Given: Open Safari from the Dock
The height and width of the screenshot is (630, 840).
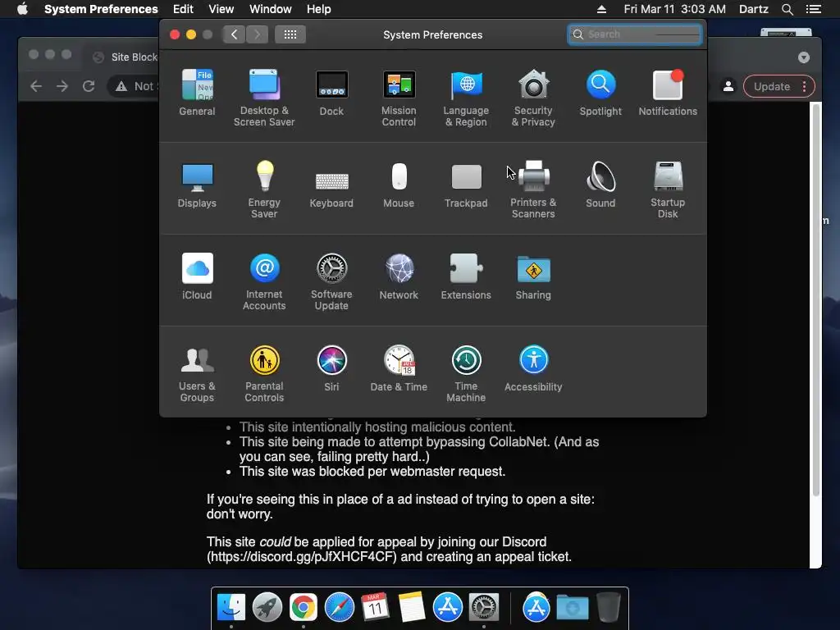Looking at the screenshot, I should click(x=339, y=608).
